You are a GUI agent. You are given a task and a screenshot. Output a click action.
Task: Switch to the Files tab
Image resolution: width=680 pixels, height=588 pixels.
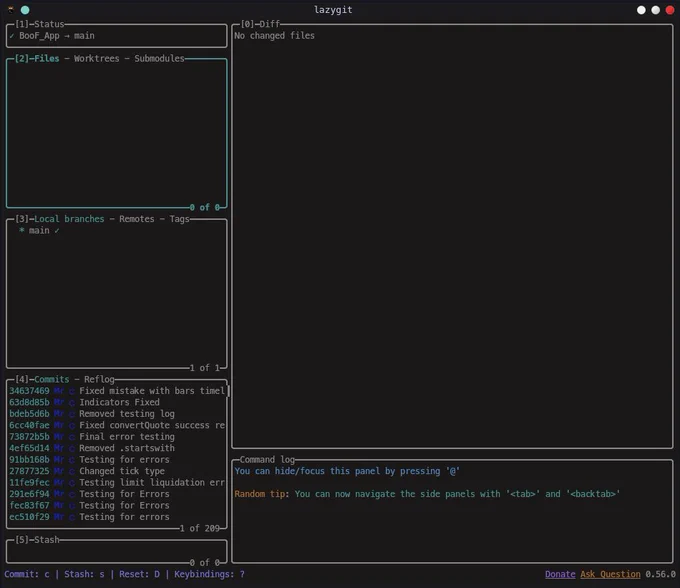click(x=46, y=59)
